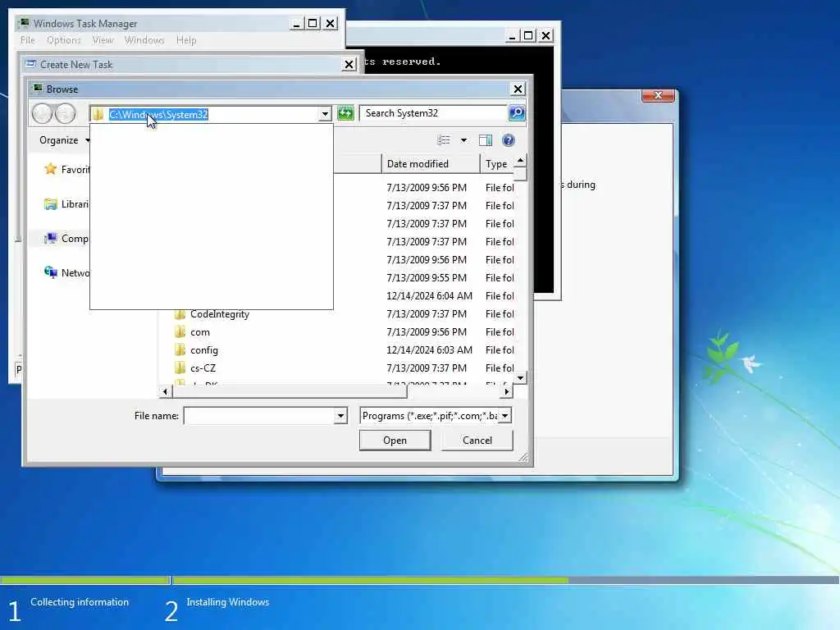This screenshot has width=840, height=630.
Task: Select Libraries in the navigation pane
Action: [67, 204]
